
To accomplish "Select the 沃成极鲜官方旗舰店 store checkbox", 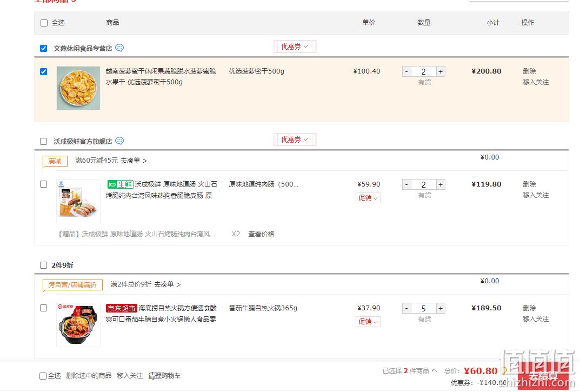I will point(44,142).
